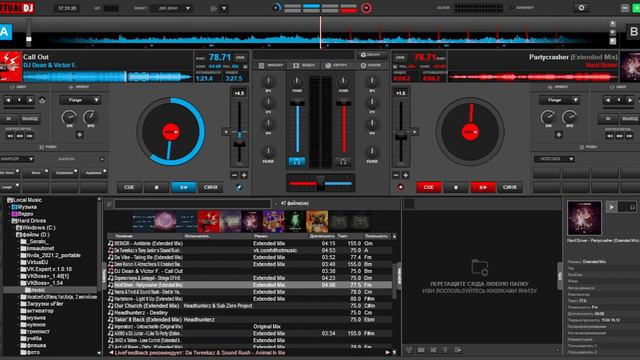The width and height of the screenshot is (640, 360).
Task: Switch to the СКРЕТЧ mixer tab
Action: pos(336,65)
